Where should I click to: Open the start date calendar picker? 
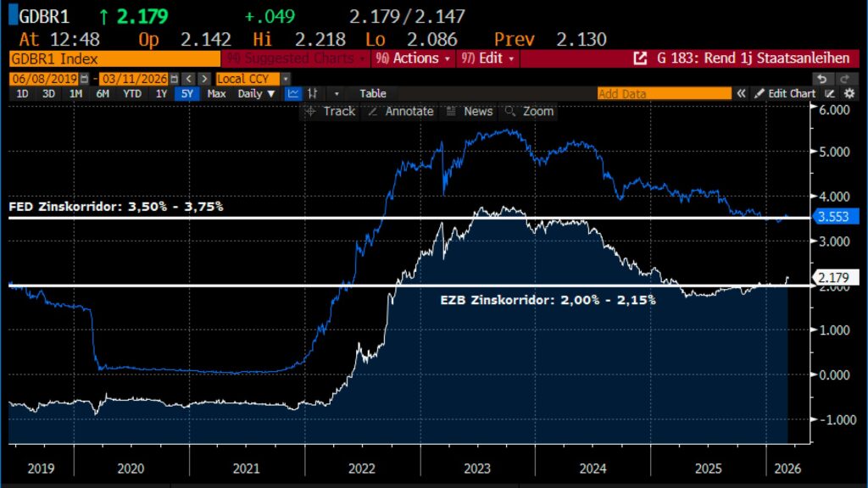click(85, 79)
